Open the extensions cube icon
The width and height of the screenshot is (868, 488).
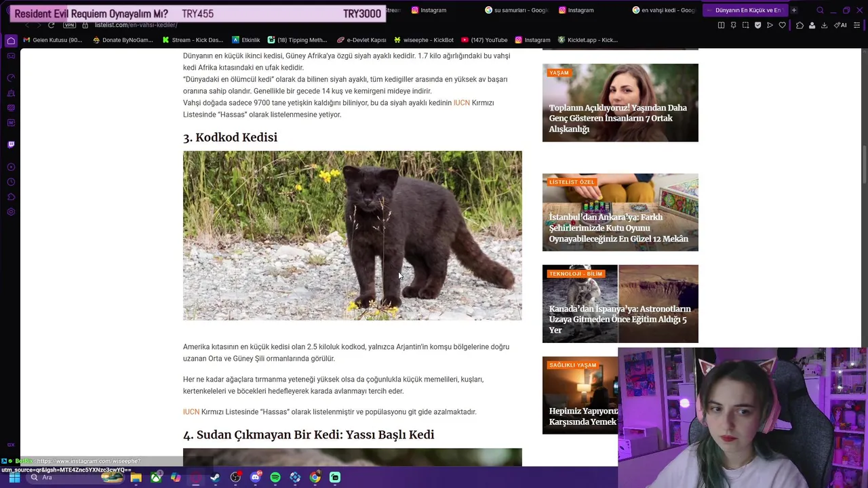(800, 25)
